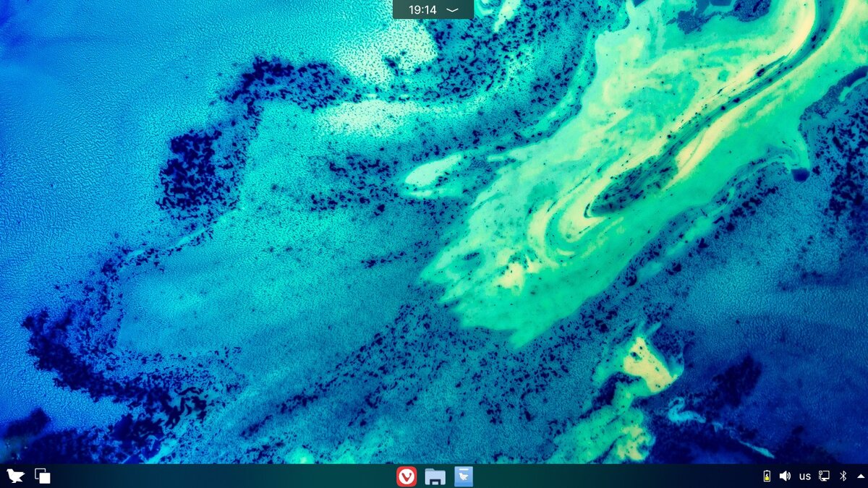Open the Files file manager
The width and height of the screenshot is (868, 488).
(435, 476)
